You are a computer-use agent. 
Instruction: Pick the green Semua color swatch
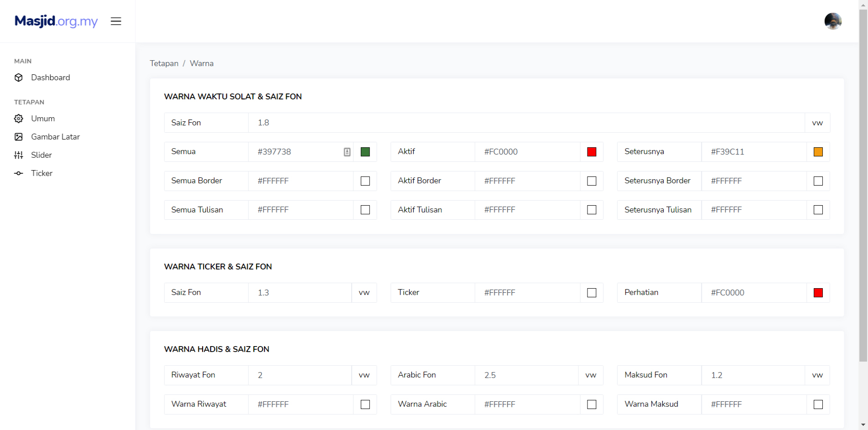point(365,152)
